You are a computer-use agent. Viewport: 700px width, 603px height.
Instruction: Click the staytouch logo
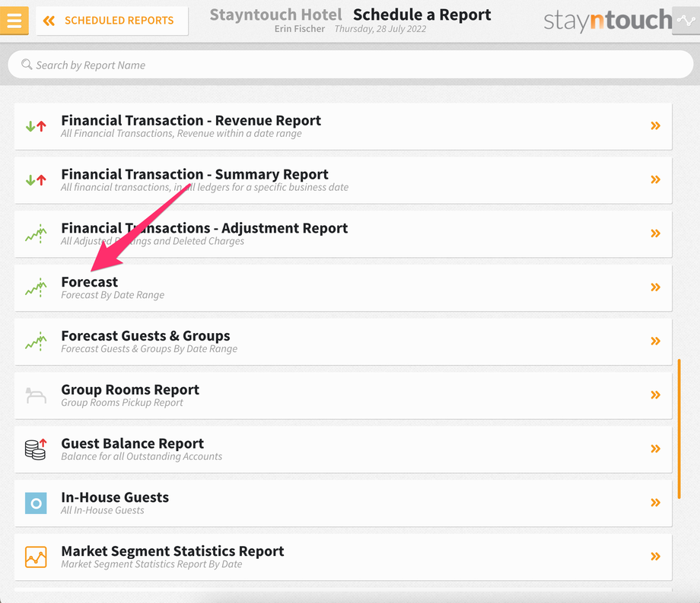pyautogui.click(x=608, y=21)
